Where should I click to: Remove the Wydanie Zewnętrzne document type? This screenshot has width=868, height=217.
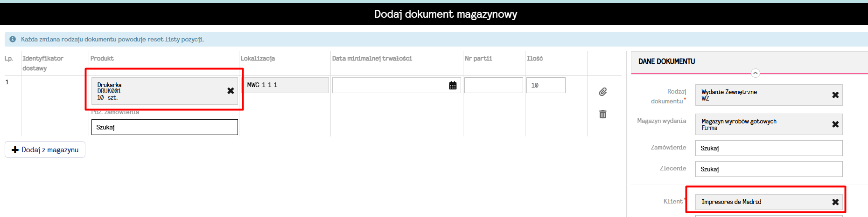coord(835,95)
